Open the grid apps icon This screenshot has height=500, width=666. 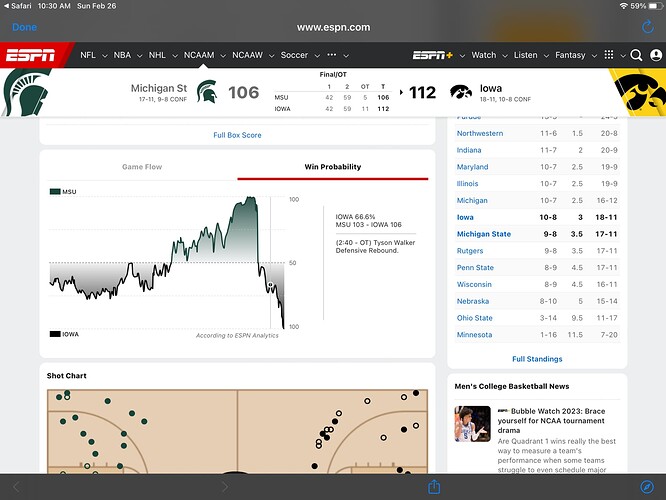point(609,55)
